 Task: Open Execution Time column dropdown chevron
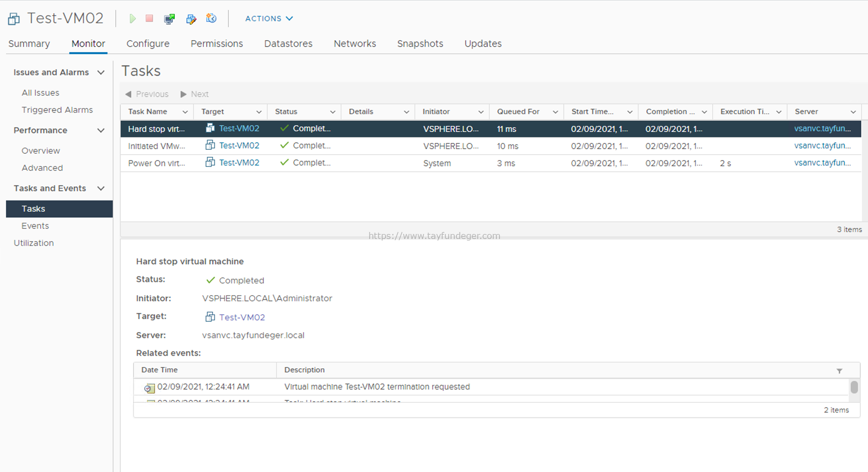pyautogui.click(x=778, y=112)
